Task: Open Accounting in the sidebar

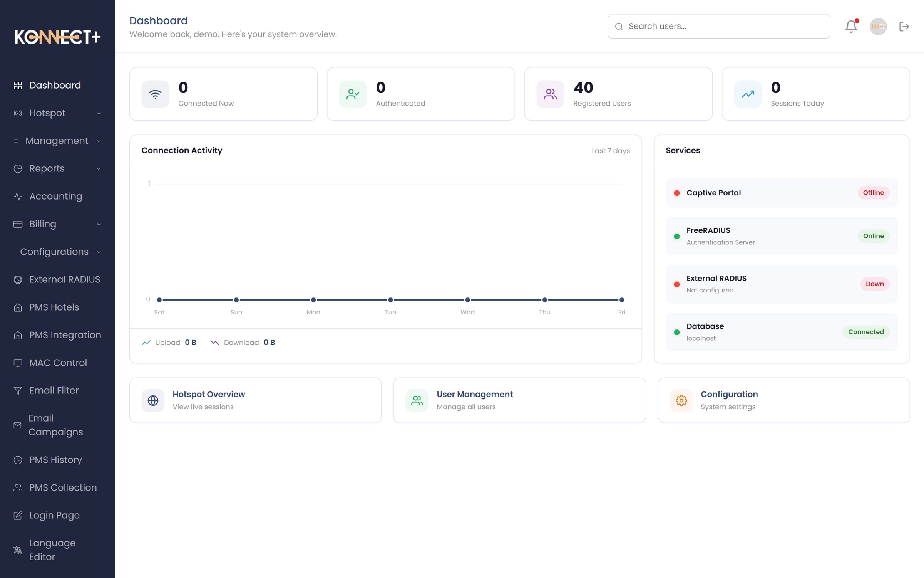Action: coord(58,197)
